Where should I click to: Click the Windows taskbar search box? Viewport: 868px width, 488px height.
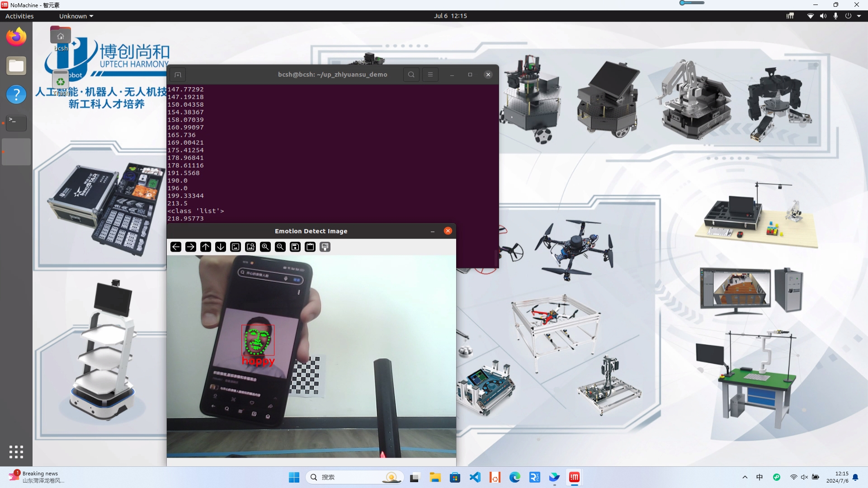click(354, 477)
